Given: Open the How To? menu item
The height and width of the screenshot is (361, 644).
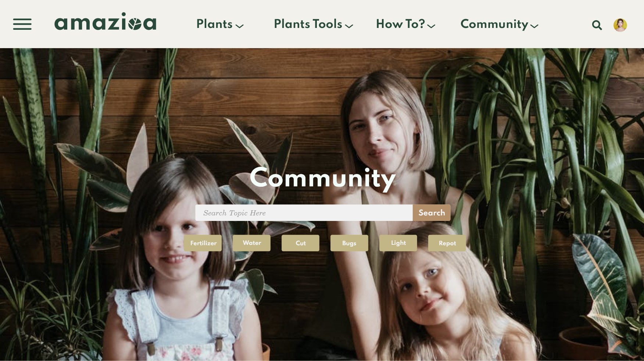Looking at the screenshot, I should (x=400, y=24).
